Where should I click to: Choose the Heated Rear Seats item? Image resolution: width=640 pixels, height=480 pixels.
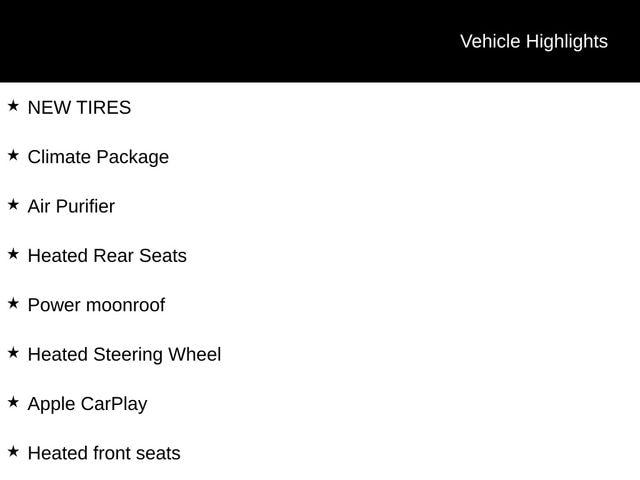107,256
